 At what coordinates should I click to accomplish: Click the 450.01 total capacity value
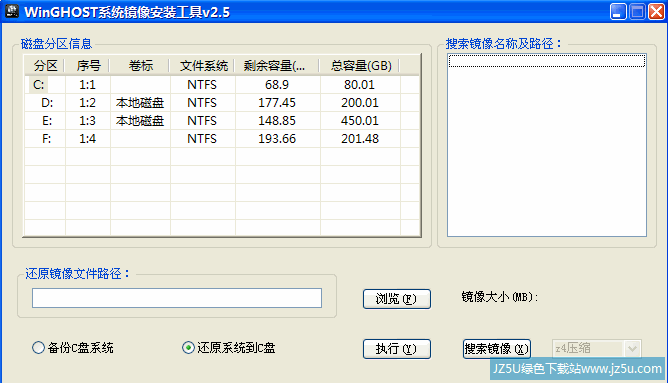coord(360,121)
